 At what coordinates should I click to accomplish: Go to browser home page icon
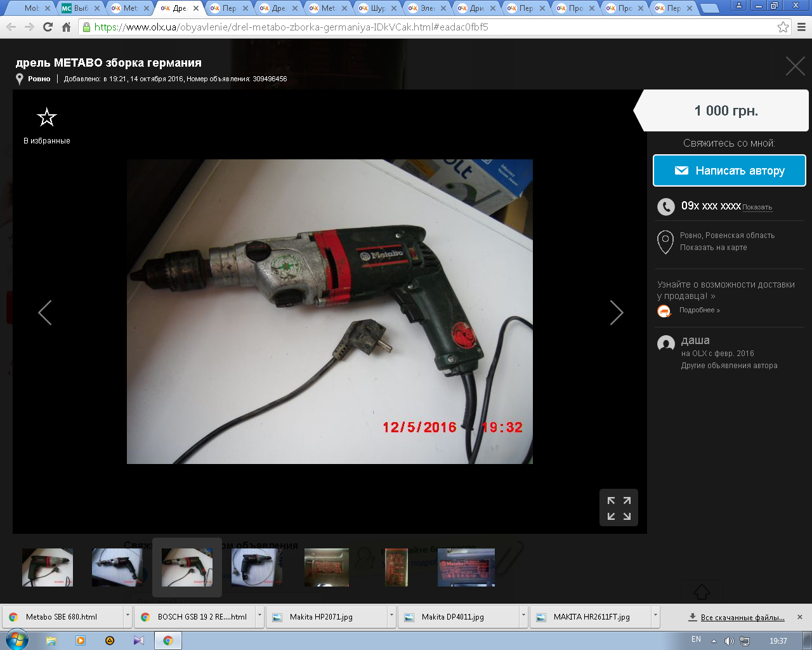(66, 27)
